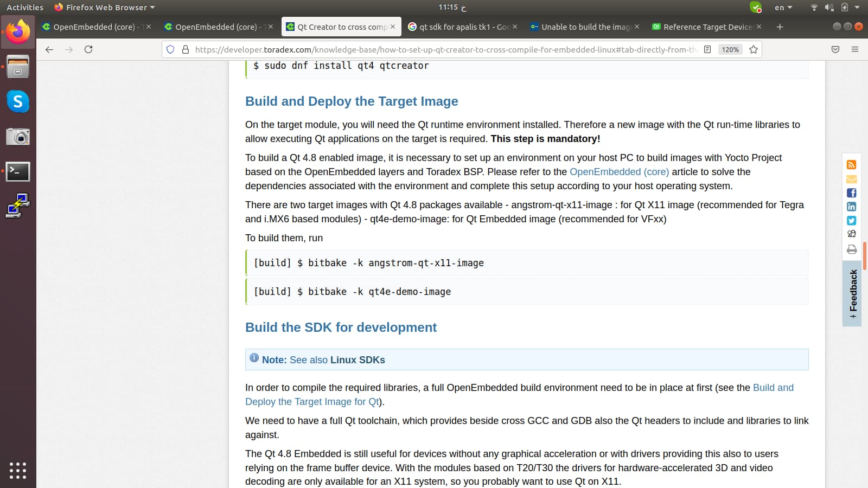Open the battery power indicator
The height and width of the screenshot is (488, 868).
[844, 7]
